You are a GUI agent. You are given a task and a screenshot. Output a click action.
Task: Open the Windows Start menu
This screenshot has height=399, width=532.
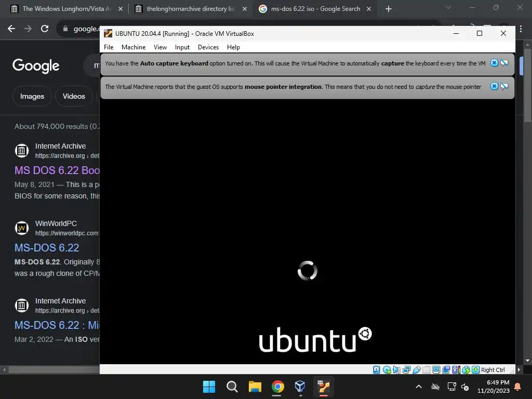click(x=209, y=387)
